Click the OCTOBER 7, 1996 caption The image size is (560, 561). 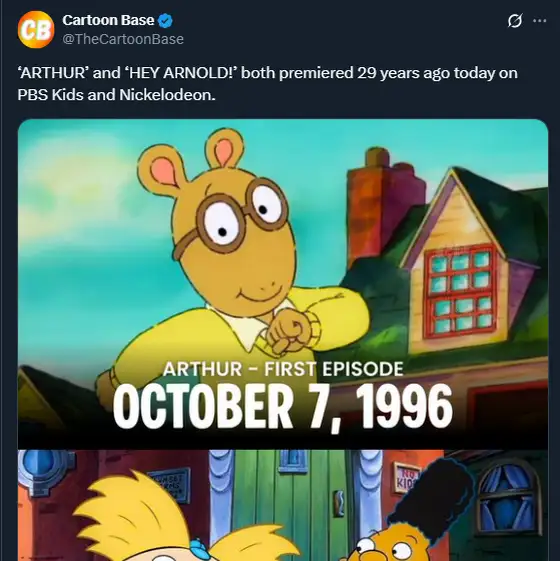point(283,407)
